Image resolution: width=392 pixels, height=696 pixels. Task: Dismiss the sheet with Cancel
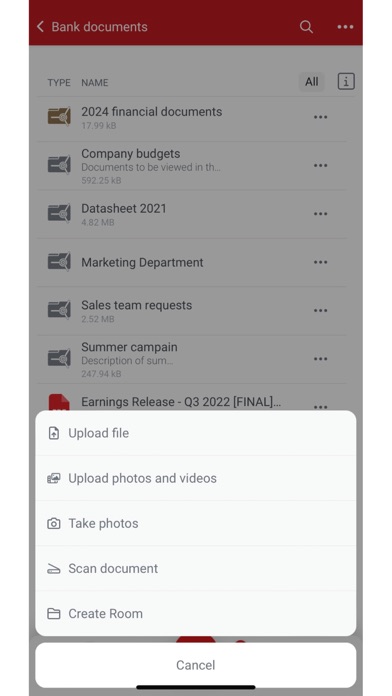[x=196, y=665]
